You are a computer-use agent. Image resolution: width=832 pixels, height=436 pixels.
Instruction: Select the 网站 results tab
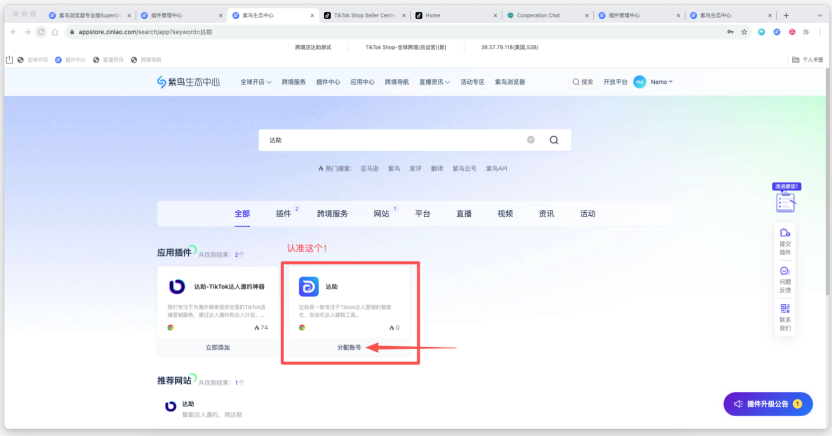coord(382,214)
